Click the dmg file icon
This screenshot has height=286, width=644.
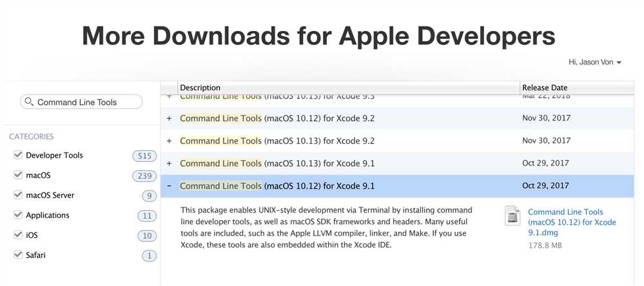click(x=513, y=216)
